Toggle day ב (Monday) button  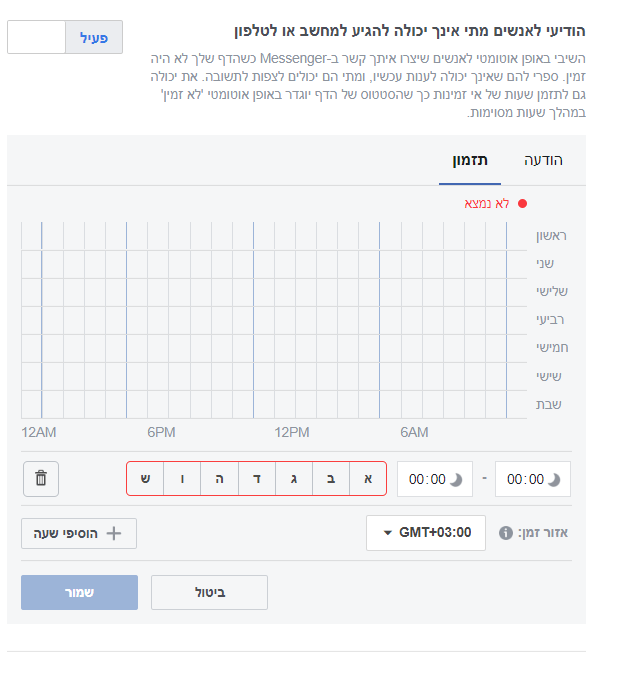[x=331, y=479]
